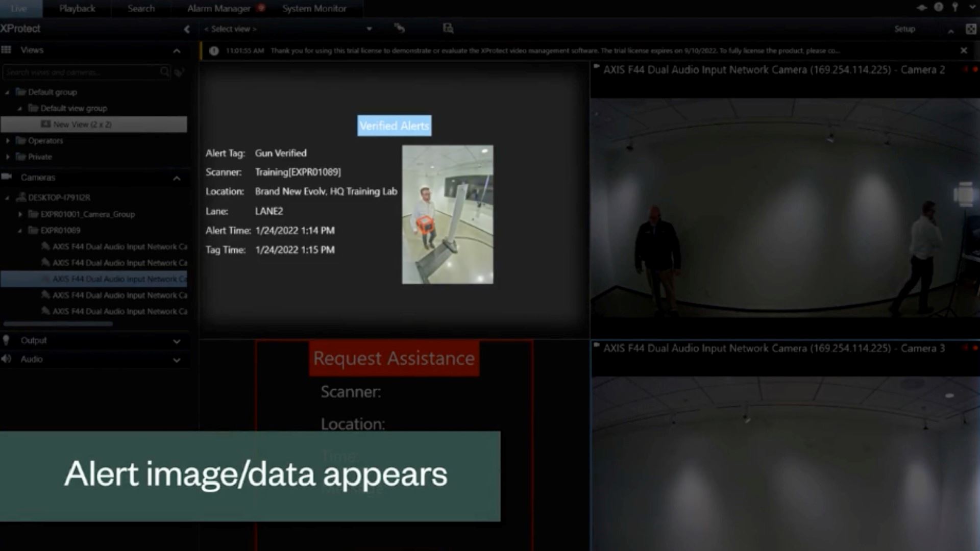Select New View (2 x 2)
This screenshot has height=551, width=980.
pyautogui.click(x=93, y=124)
